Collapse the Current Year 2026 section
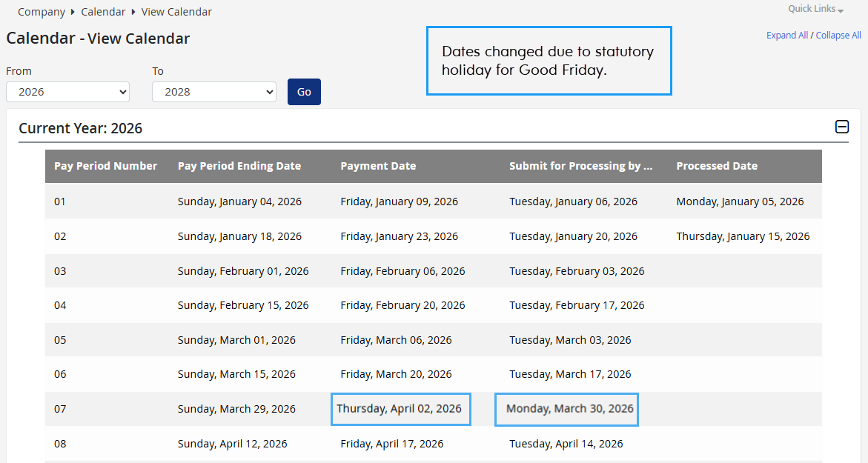The width and height of the screenshot is (868, 463). [842, 127]
